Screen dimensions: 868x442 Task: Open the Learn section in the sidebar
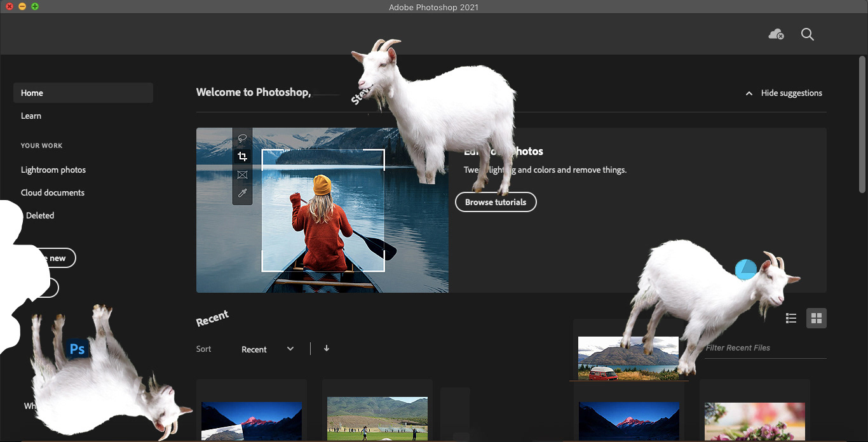point(31,116)
